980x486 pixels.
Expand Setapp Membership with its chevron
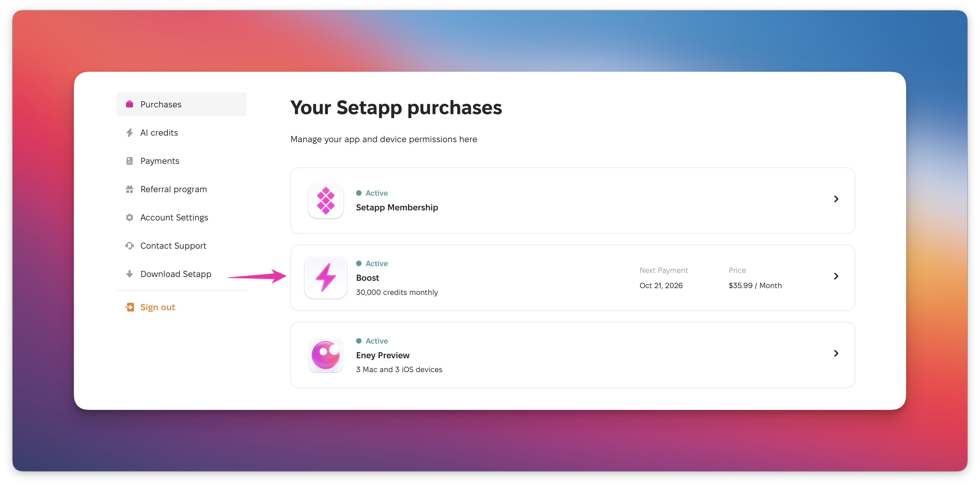836,199
